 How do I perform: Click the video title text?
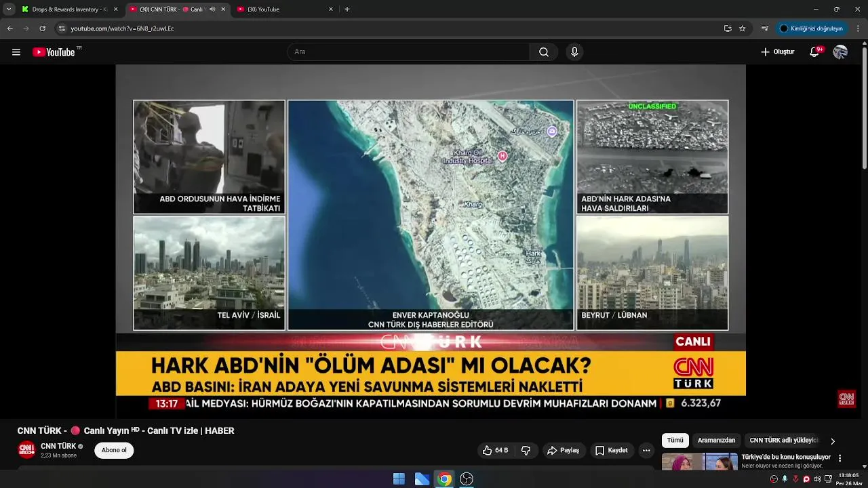(125, 430)
